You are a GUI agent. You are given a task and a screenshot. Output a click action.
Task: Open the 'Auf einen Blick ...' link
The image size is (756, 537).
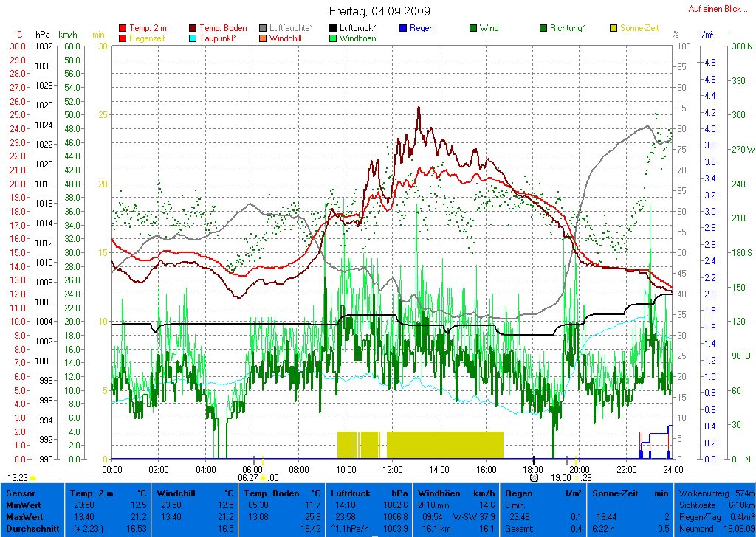pyautogui.click(x=715, y=9)
